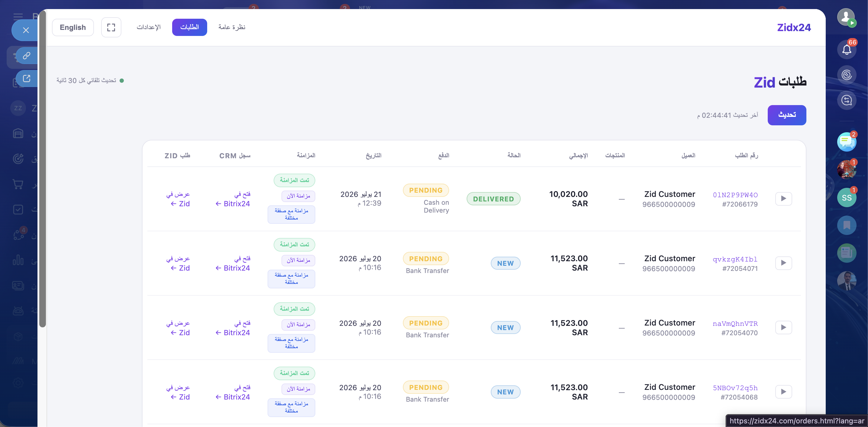The width and height of the screenshot is (868, 427).
Task: Open the bookmark icon in right sidebar
Action: 847,226
